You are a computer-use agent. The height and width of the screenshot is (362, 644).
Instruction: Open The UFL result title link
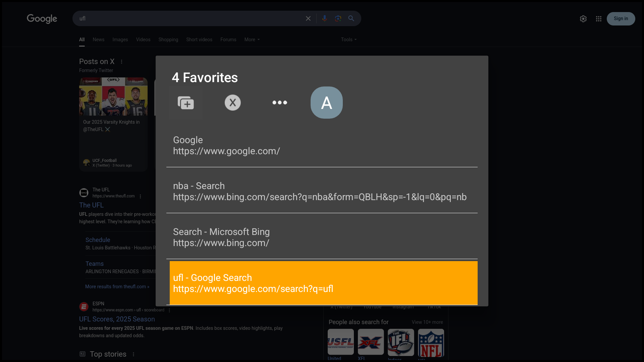[x=92, y=205]
